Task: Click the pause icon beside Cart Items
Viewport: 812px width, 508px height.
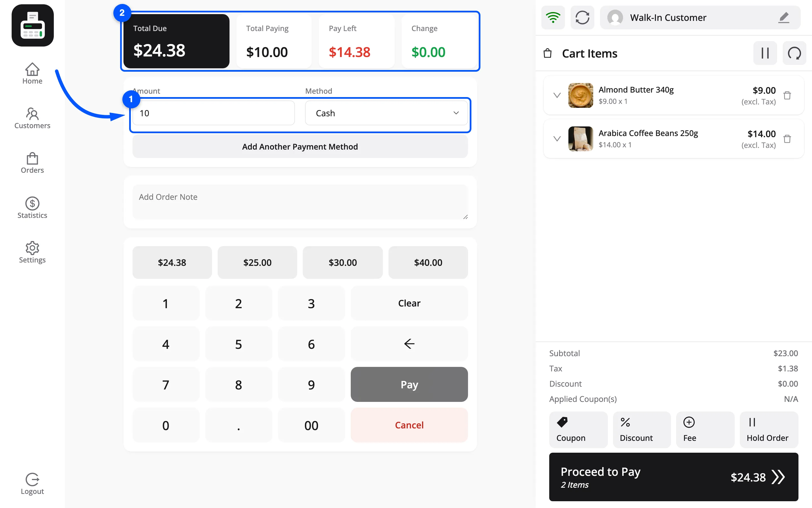Action: tap(765, 53)
